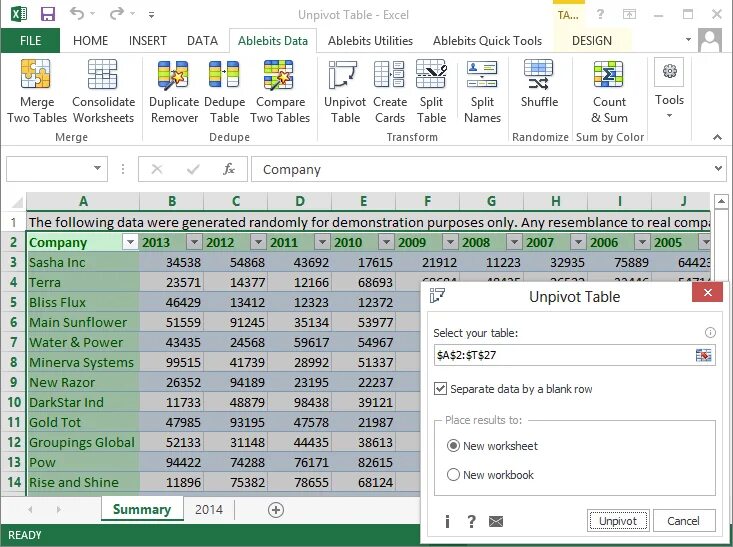The height and width of the screenshot is (547, 733).
Task: Select the New worksheet option
Action: pos(453,446)
